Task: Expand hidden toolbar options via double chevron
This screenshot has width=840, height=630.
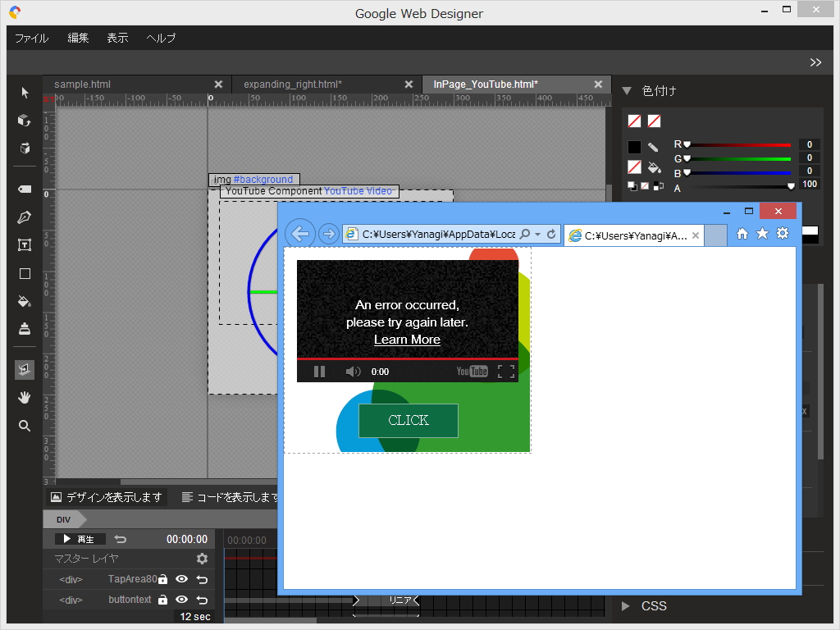Action: (x=815, y=62)
